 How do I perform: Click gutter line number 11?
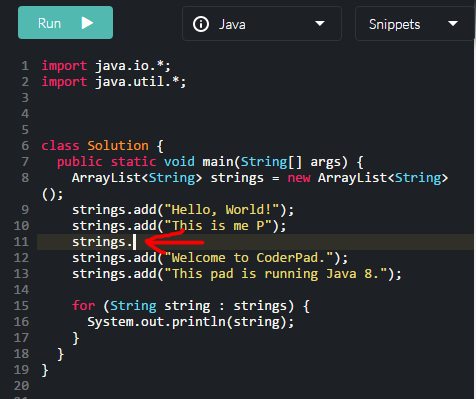[x=21, y=242]
